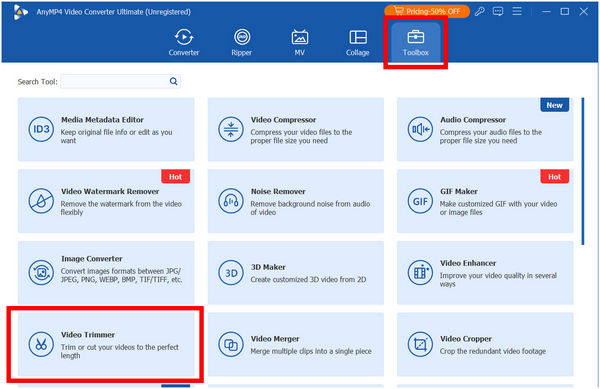
Task: Open the Video Merger title
Action: (x=275, y=339)
